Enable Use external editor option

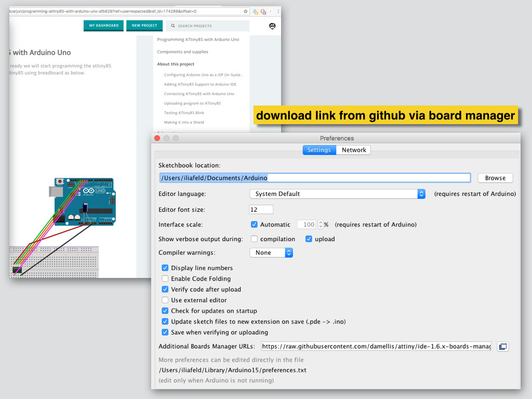coord(165,300)
